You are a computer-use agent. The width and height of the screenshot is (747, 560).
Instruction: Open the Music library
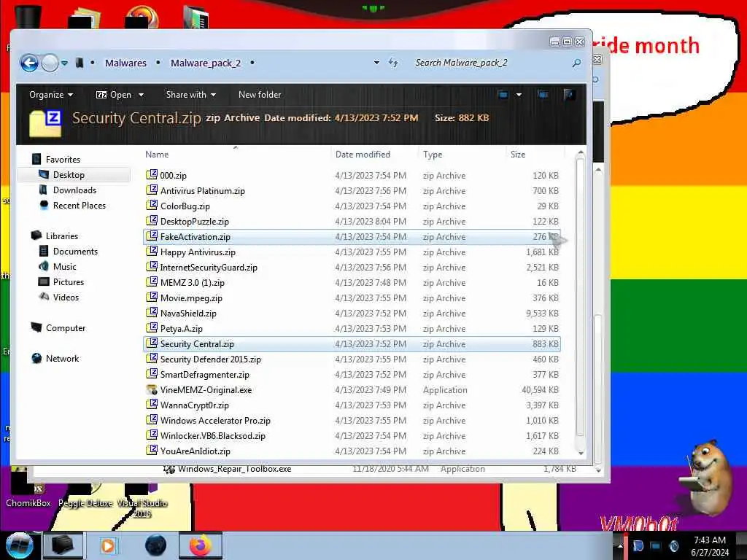(x=65, y=266)
